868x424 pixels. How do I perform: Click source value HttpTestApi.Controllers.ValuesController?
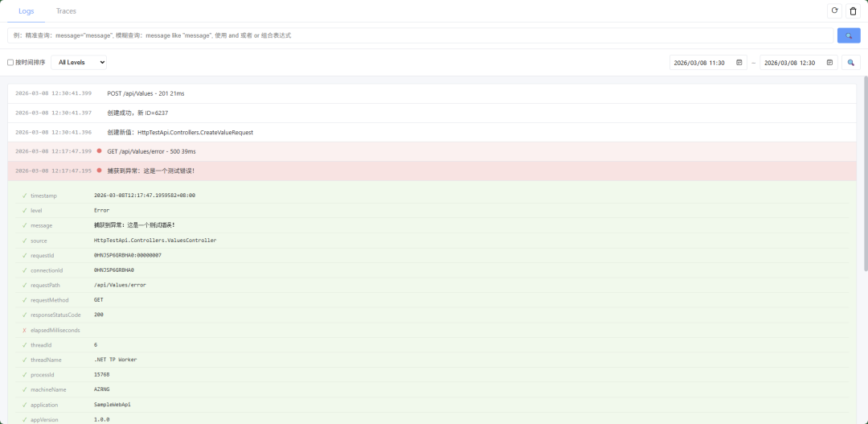pyautogui.click(x=155, y=241)
